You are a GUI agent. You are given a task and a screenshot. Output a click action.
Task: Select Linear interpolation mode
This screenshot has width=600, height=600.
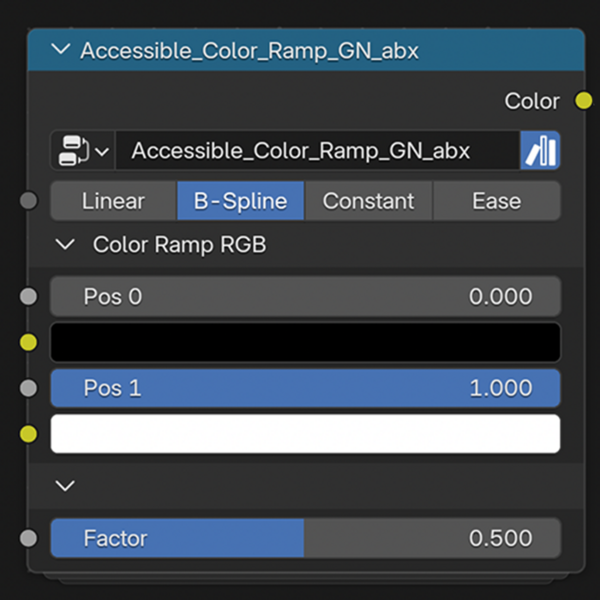coord(113,201)
